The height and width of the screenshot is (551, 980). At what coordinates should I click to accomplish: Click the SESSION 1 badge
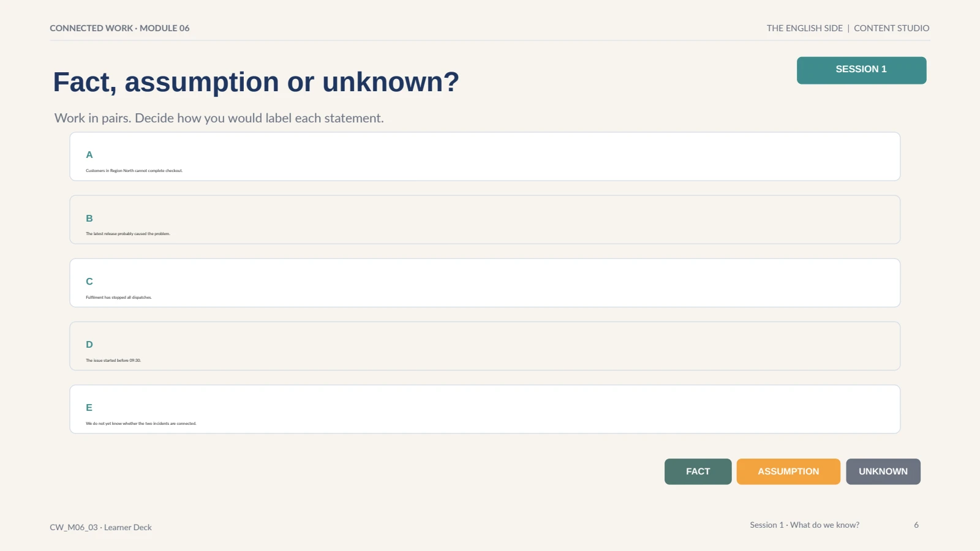861,70
